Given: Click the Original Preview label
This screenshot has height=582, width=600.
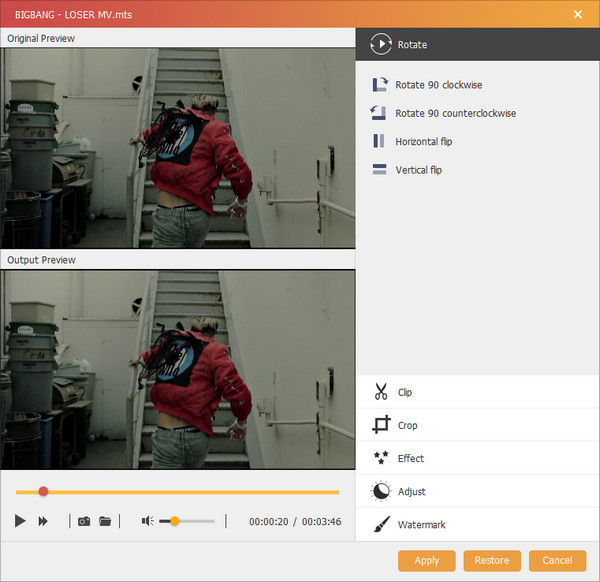Looking at the screenshot, I should [41, 38].
